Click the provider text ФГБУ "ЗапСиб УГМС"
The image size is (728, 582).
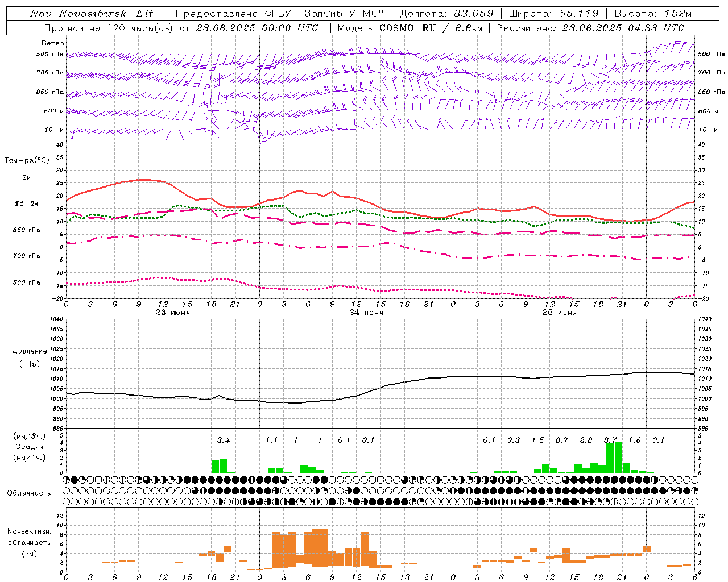point(325,14)
